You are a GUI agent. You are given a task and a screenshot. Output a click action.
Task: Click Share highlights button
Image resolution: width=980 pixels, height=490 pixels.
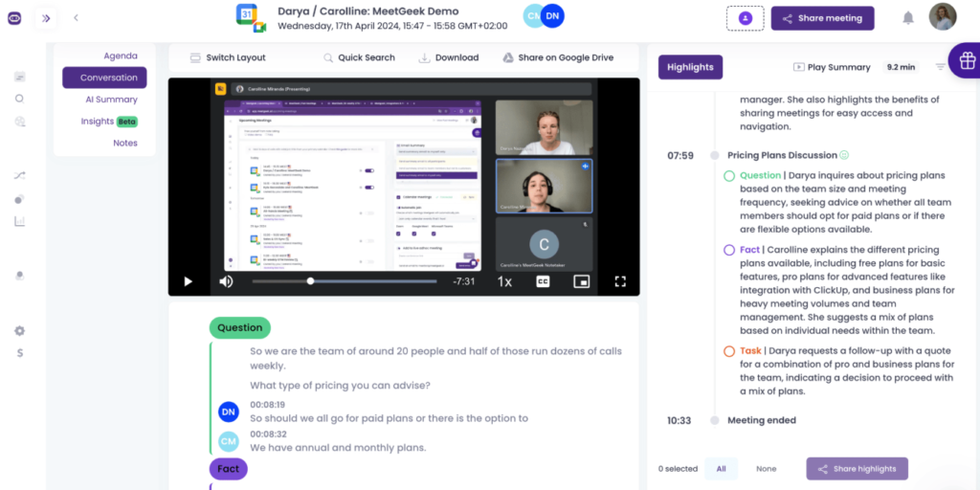857,469
